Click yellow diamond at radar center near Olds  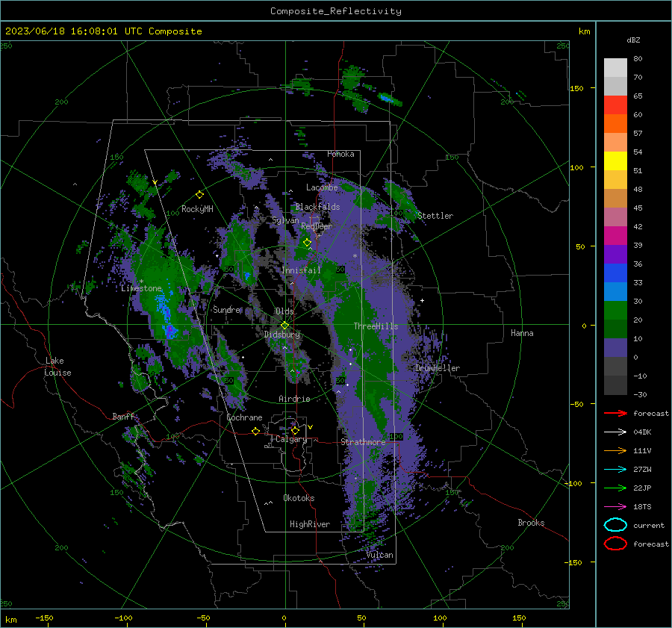pyautogui.click(x=284, y=326)
